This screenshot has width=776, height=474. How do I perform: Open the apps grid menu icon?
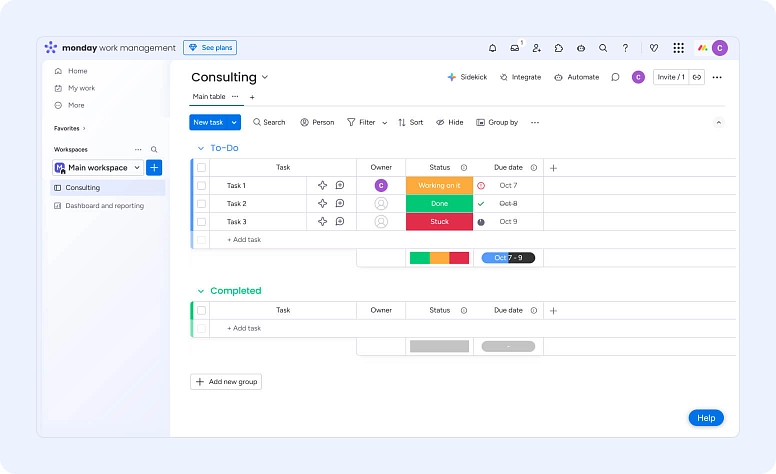tap(679, 48)
